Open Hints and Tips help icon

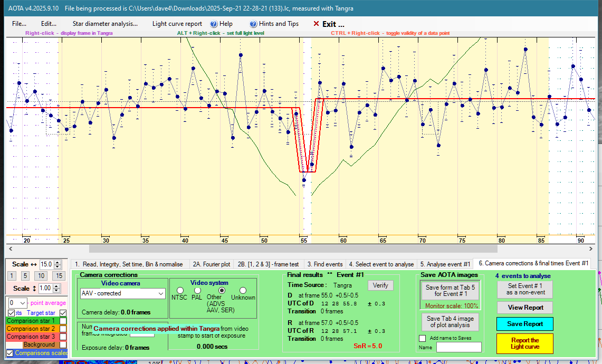[253, 24]
